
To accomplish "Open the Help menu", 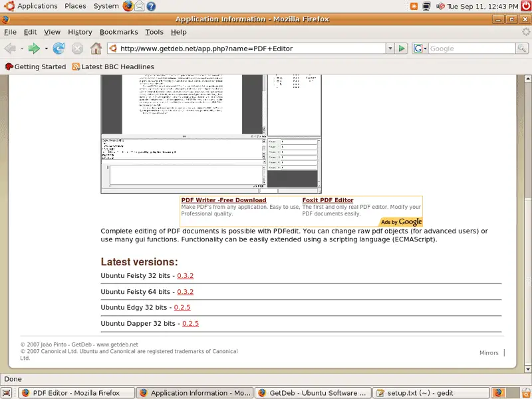I will [178, 32].
